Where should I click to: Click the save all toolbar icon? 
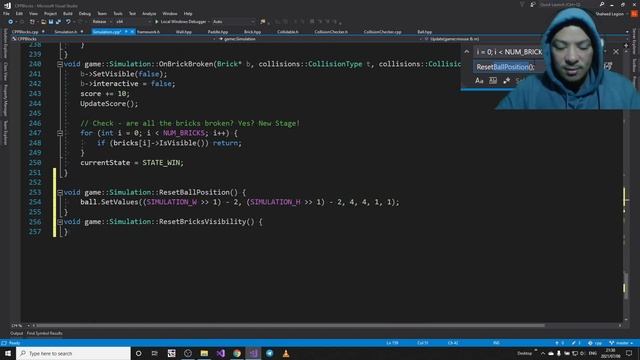click(x=58, y=22)
